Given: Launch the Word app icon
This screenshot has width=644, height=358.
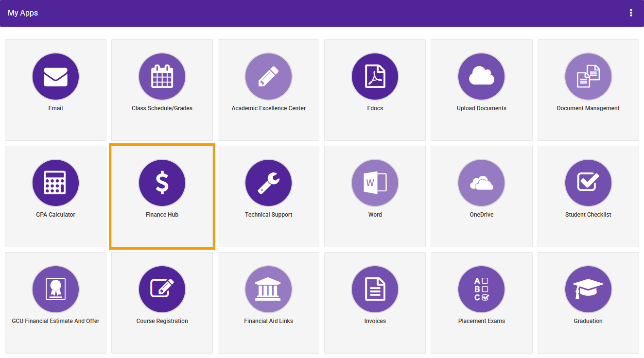Looking at the screenshot, I should (375, 183).
